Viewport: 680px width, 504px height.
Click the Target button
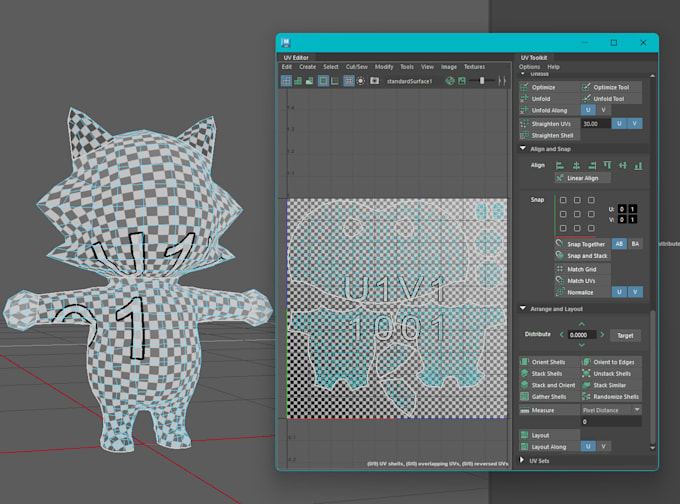click(x=625, y=335)
